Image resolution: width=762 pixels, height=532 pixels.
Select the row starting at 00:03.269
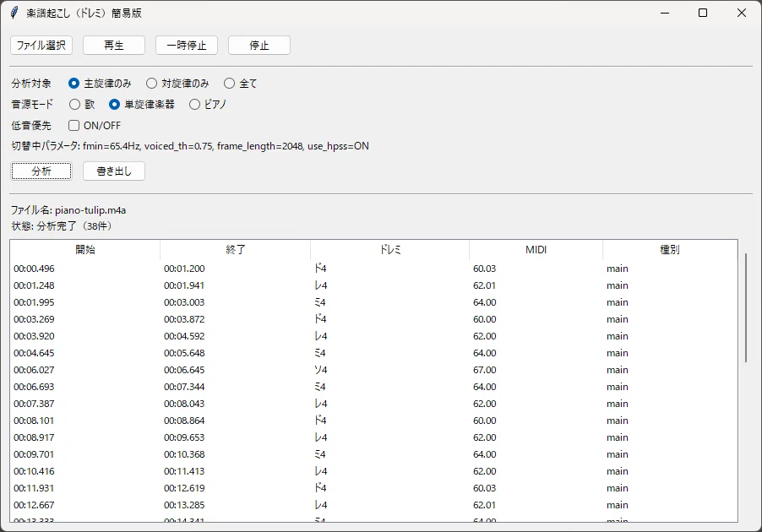373,319
